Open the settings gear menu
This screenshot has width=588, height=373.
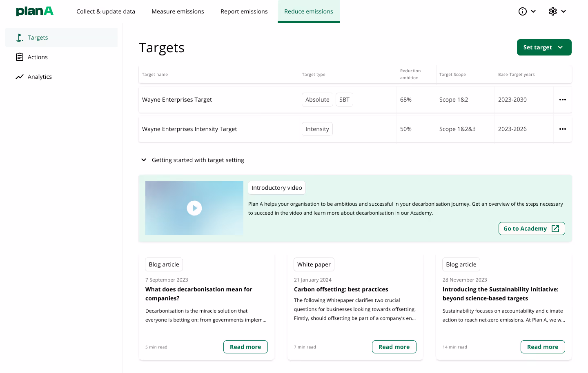pyautogui.click(x=552, y=11)
